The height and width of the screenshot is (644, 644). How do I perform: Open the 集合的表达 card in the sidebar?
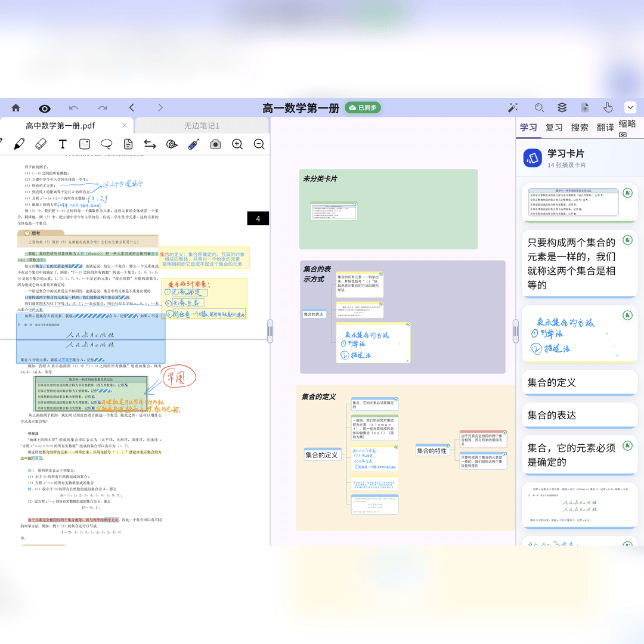point(580,415)
